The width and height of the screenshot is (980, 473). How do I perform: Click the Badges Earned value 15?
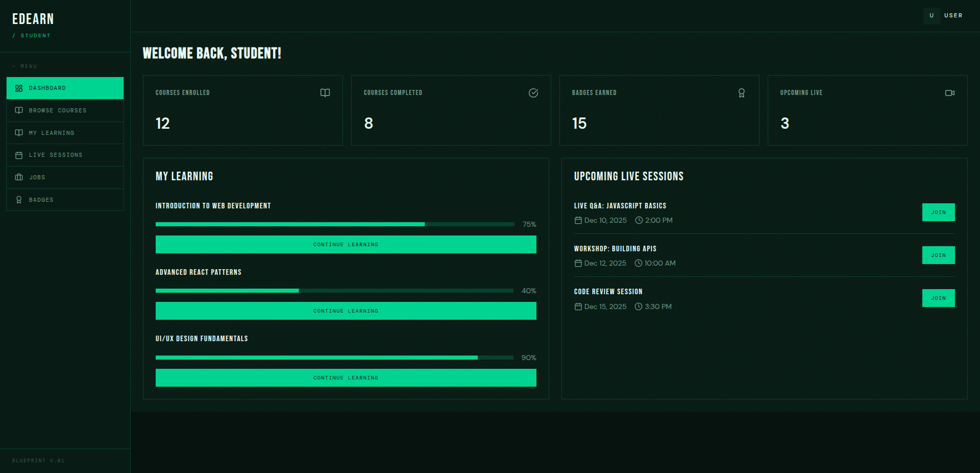coord(579,123)
